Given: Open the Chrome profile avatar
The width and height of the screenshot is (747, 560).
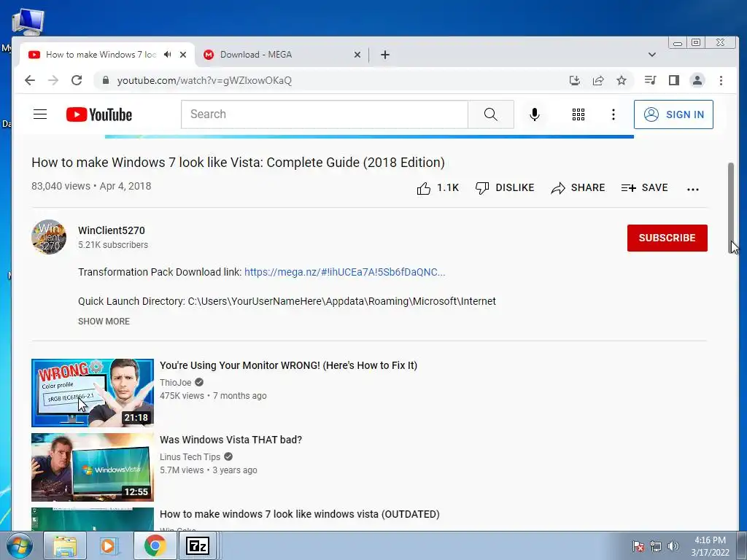Looking at the screenshot, I should 697,80.
